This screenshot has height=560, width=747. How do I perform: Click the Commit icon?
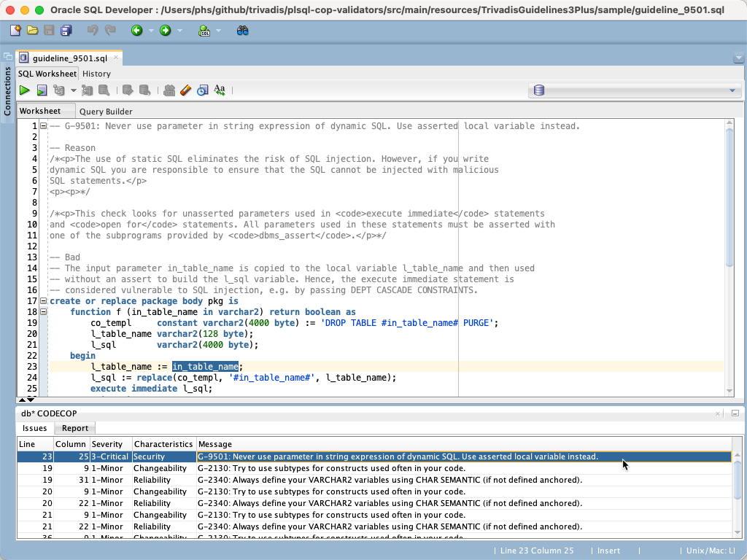[x=127, y=90]
